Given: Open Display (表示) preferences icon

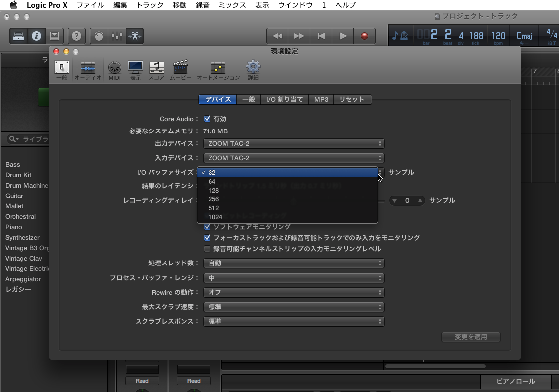Looking at the screenshot, I should click(136, 70).
